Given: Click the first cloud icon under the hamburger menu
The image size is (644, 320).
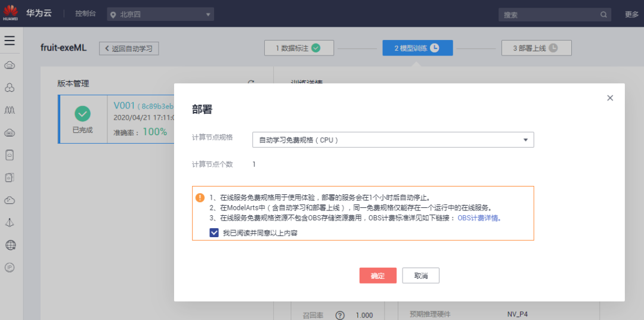Looking at the screenshot, I should [x=10, y=65].
